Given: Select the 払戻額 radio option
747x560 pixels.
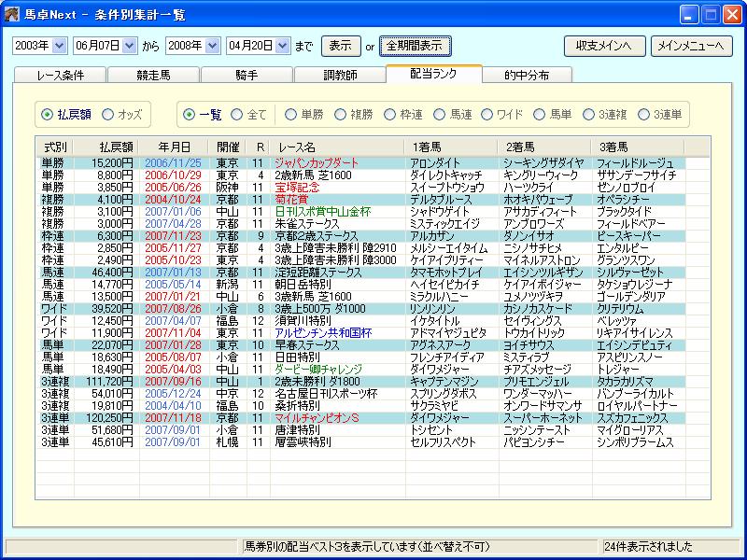Looking at the screenshot, I should click(x=47, y=114).
